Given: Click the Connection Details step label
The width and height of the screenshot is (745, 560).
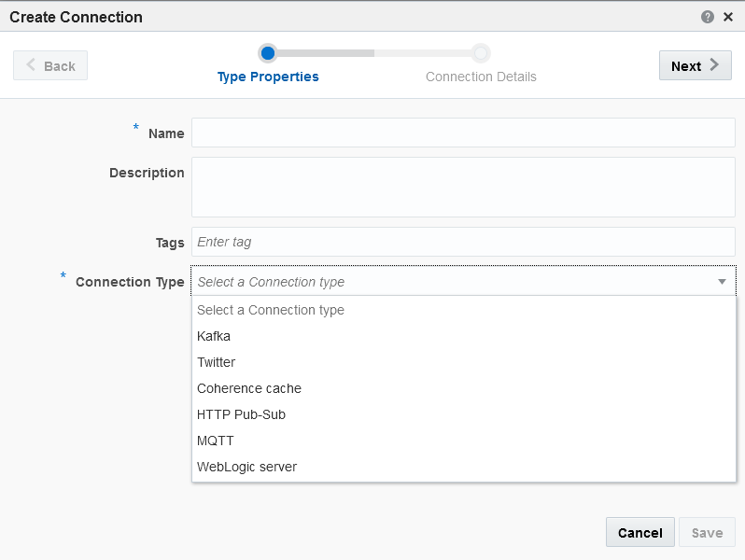Looking at the screenshot, I should 481,77.
